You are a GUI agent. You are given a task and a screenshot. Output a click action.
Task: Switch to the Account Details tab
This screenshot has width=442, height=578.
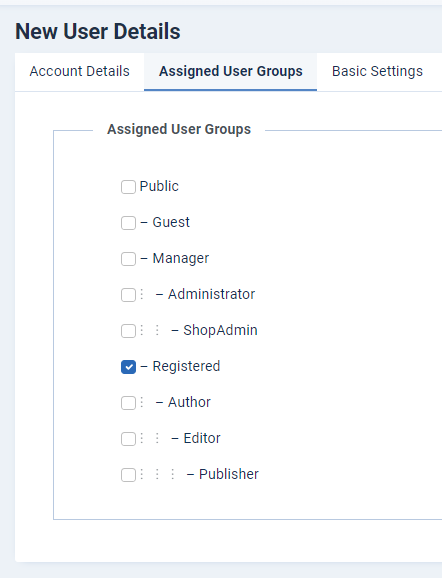80,72
